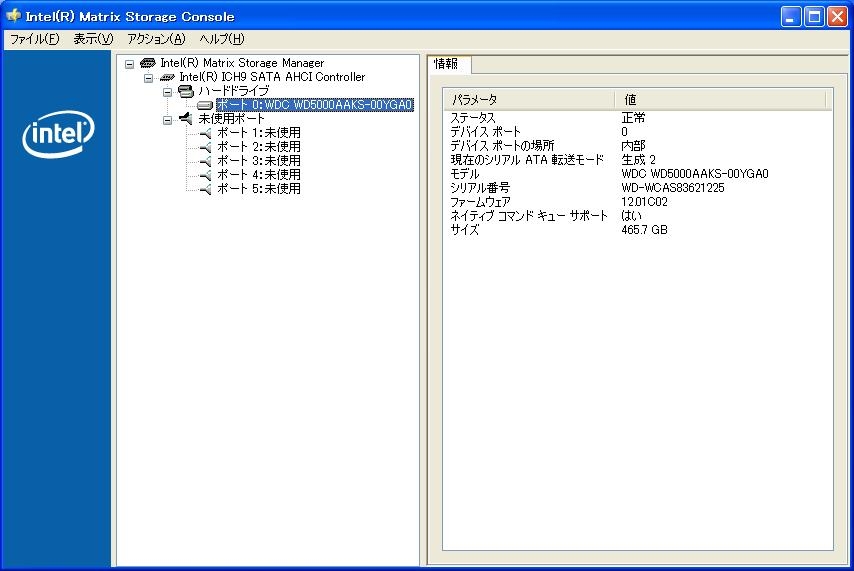The height and width of the screenshot is (571, 854).
Task: Click the サイズ parameter row
Action: pyautogui.click(x=465, y=230)
